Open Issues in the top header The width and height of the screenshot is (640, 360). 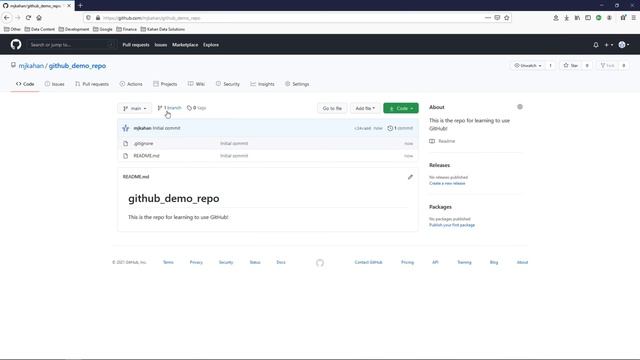161,45
